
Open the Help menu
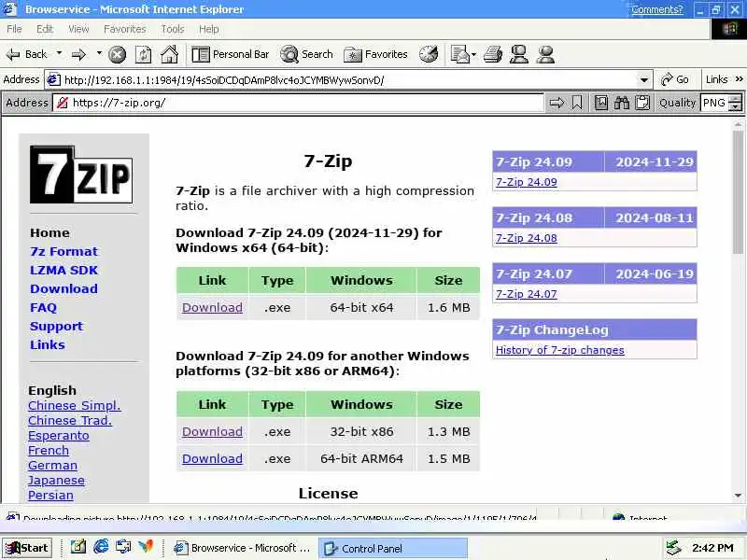pyautogui.click(x=208, y=29)
